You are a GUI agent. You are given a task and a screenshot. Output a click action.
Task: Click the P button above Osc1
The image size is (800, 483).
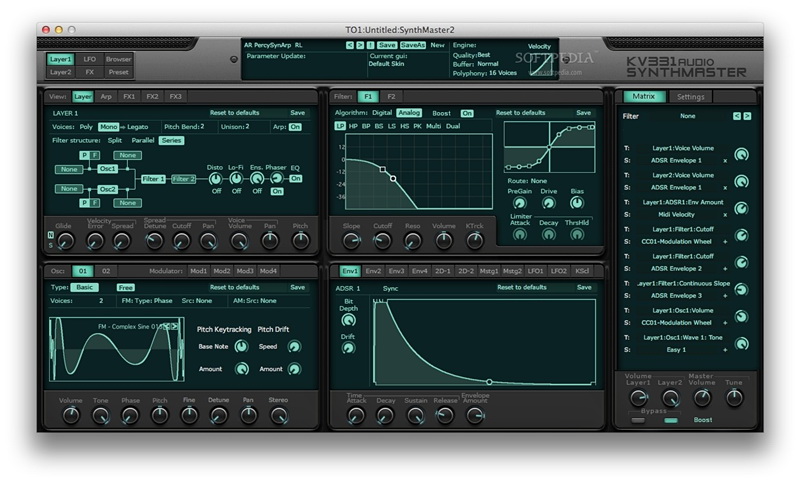(x=84, y=155)
